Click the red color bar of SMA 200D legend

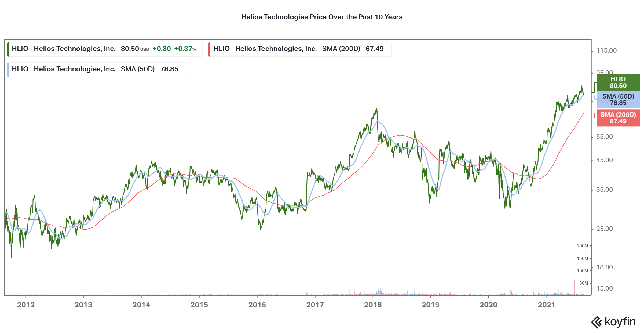[x=209, y=49]
